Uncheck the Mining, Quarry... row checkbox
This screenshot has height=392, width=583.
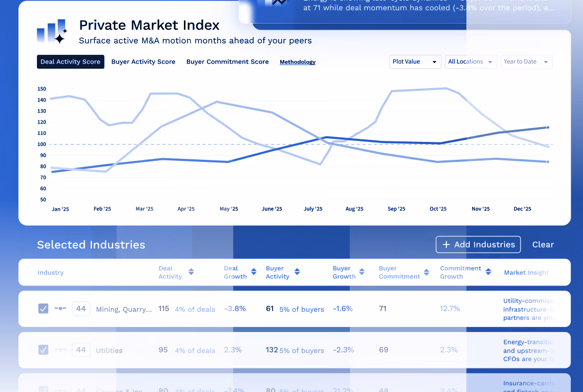(x=43, y=308)
